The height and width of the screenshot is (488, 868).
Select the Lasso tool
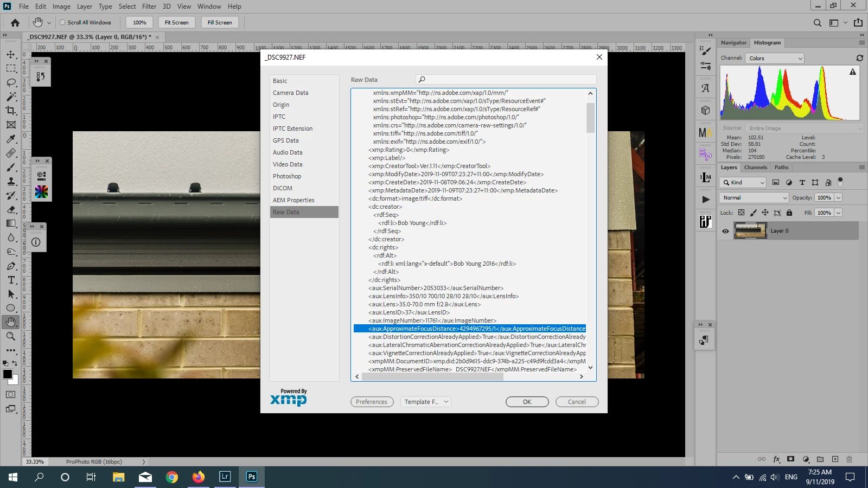(11, 82)
